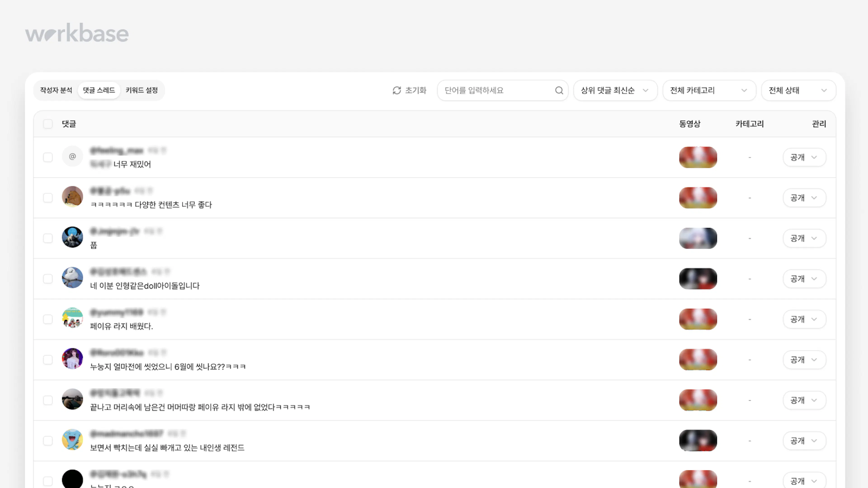Open video thumbnail for 'doll아이돌' comment
Screen dimensions: 868x488
pyautogui.click(x=698, y=279)
